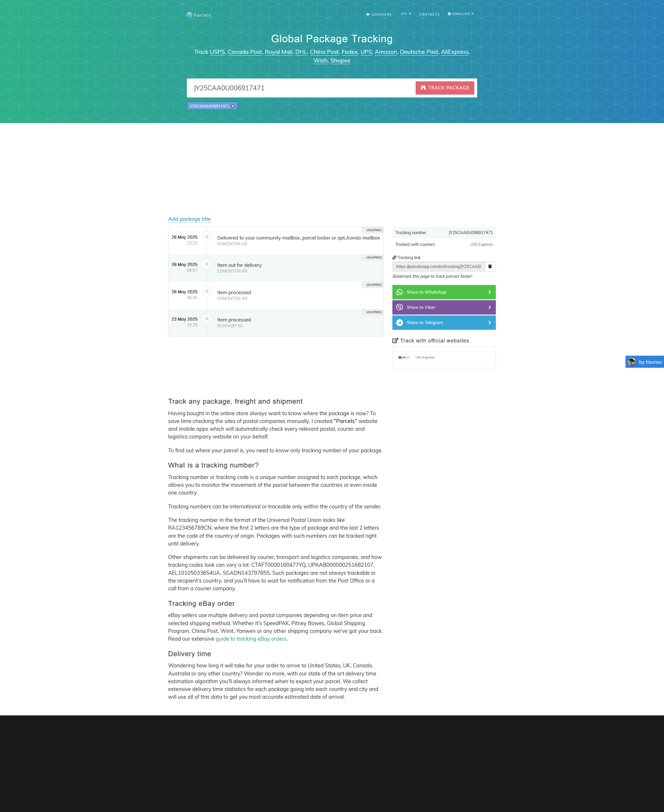Click the timeline marker for the Delivered event

click(x=207, y=237)
